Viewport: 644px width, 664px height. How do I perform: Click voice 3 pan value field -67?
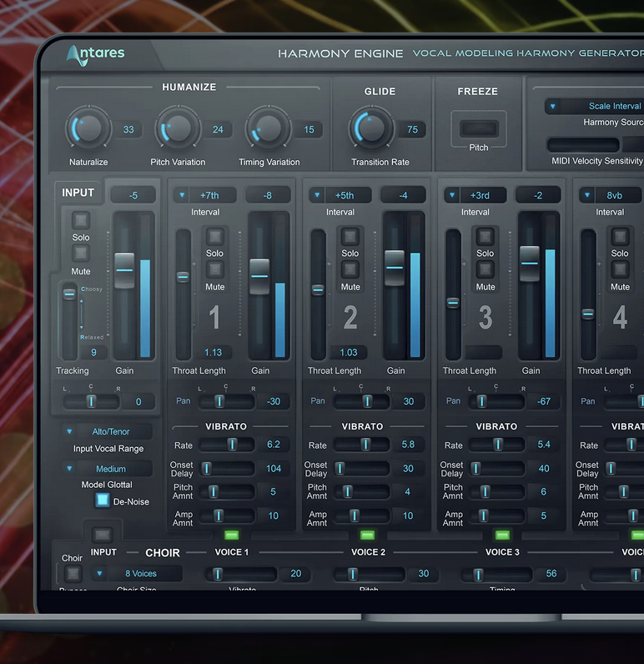pos(544,401)
